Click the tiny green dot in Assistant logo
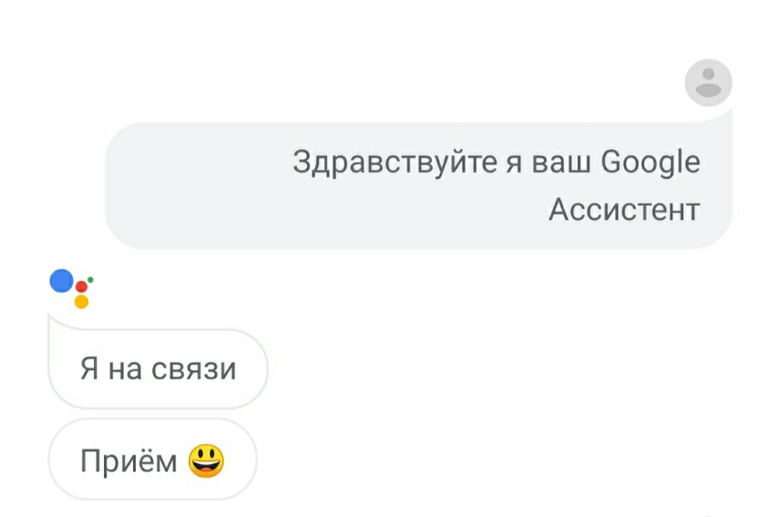Image resolution: width=770 pixels, height=517 pixels. point(90,280)
